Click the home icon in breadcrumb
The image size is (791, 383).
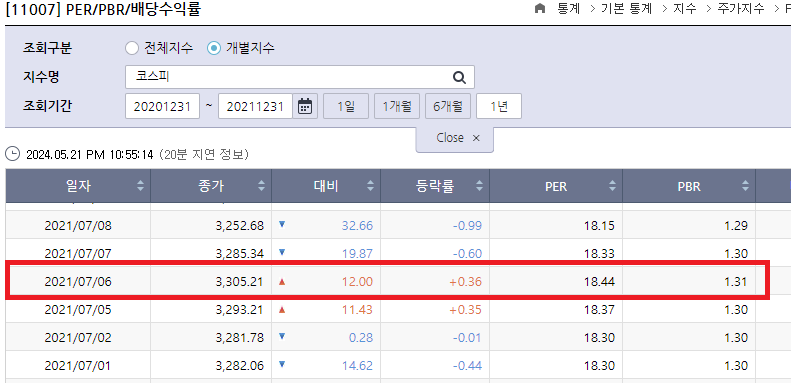[540, 8]
